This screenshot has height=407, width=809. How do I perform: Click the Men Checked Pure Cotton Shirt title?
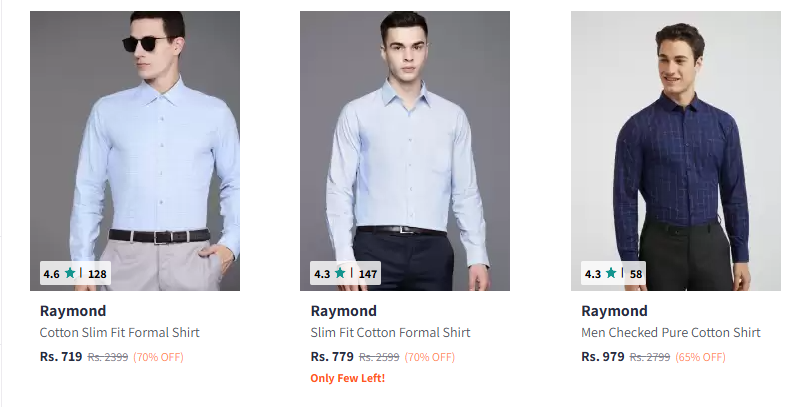tap(671, 333)
